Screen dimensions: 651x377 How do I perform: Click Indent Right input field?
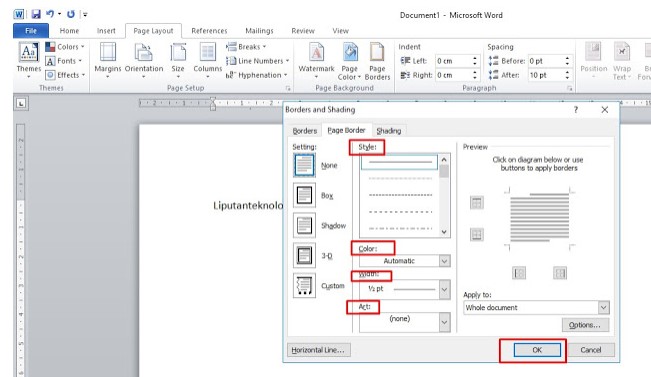[453, 75]
